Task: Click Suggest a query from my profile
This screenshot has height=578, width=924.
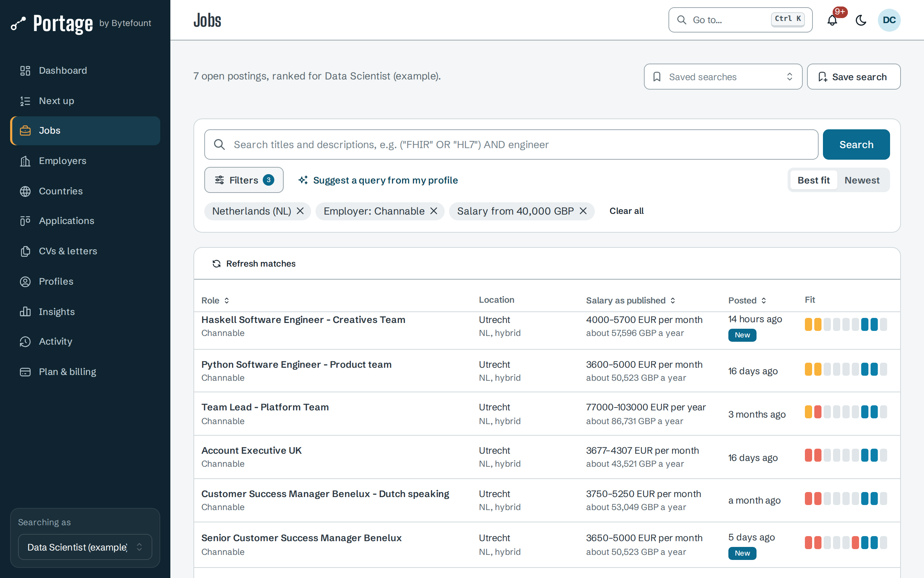Action: click(x=378, y=180)
